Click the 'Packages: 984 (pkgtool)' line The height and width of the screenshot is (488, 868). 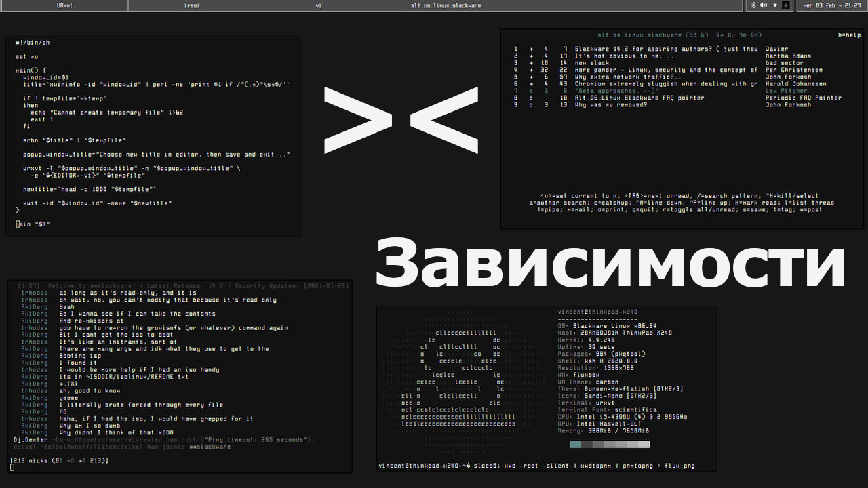601,354
